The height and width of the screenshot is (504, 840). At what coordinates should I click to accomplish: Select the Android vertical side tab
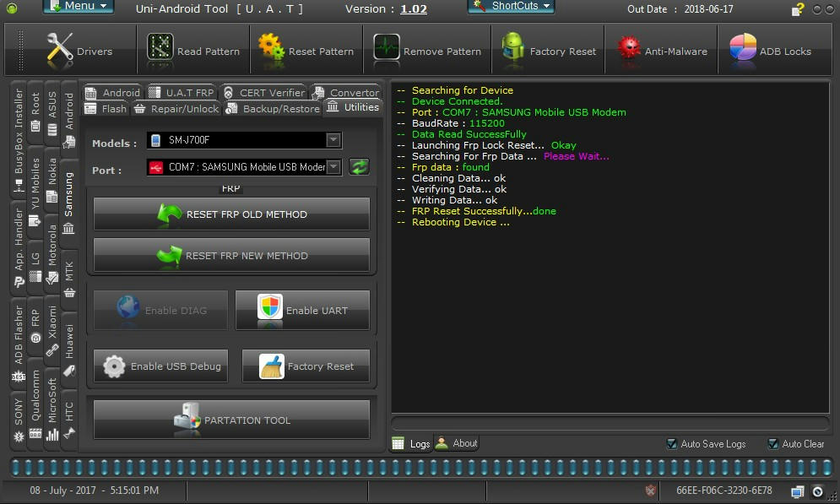coord(69,119)
